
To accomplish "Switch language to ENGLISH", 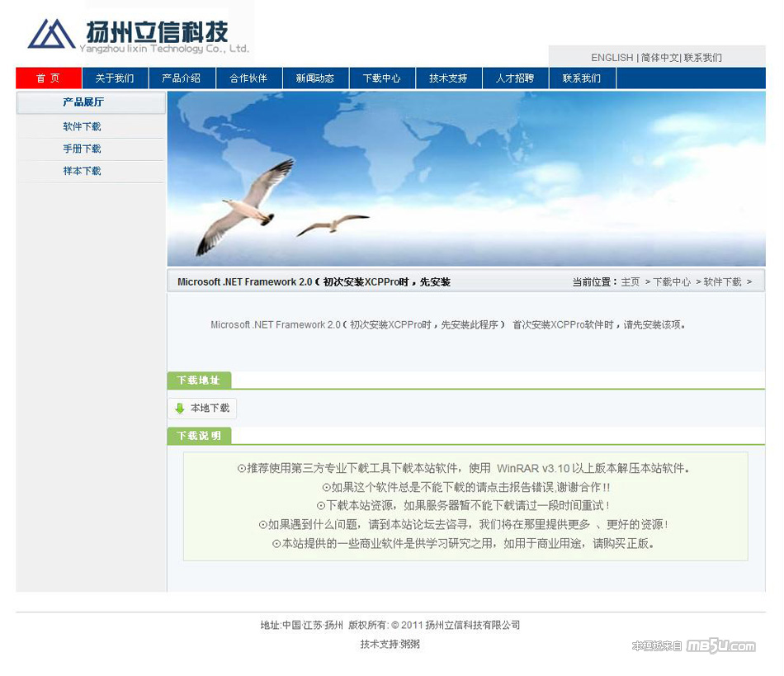I will (612, 58).
